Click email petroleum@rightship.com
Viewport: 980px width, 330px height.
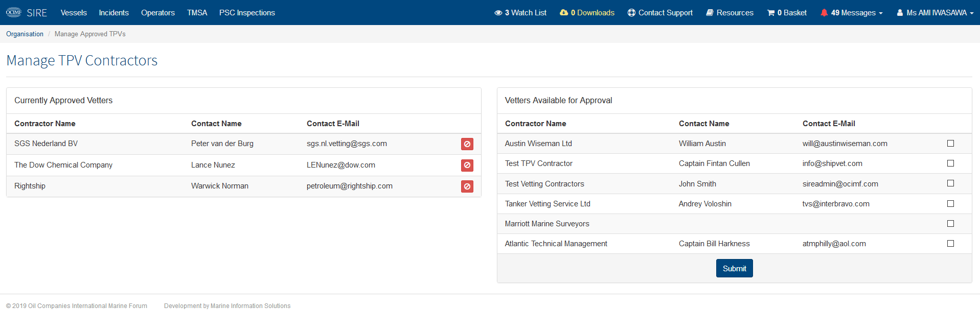(350, 186)
